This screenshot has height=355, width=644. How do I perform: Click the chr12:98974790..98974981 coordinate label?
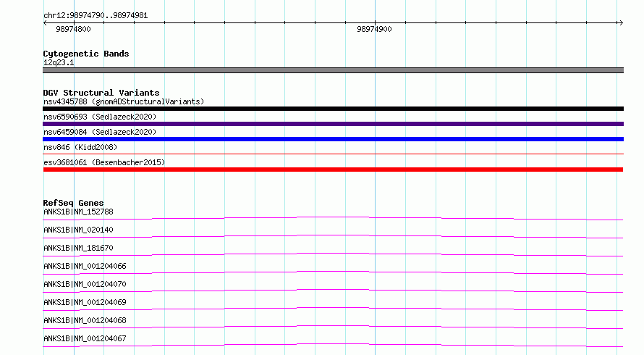[x=96, y=15]
